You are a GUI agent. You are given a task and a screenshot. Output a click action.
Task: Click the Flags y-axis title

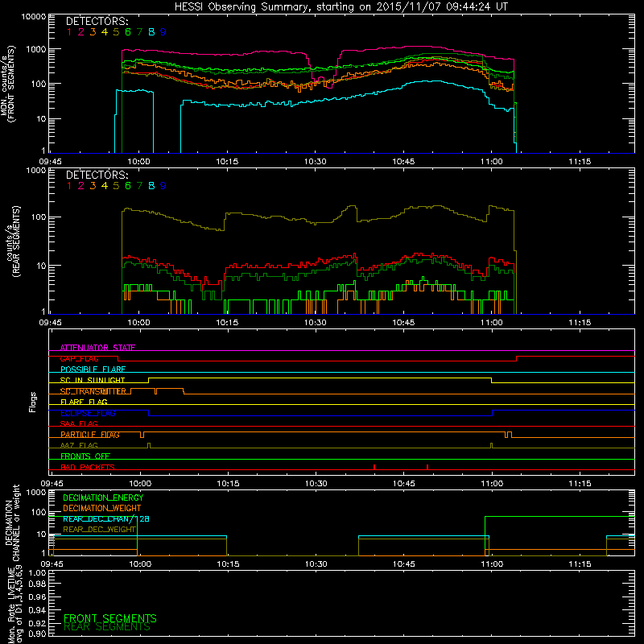(x=33, y=402)
